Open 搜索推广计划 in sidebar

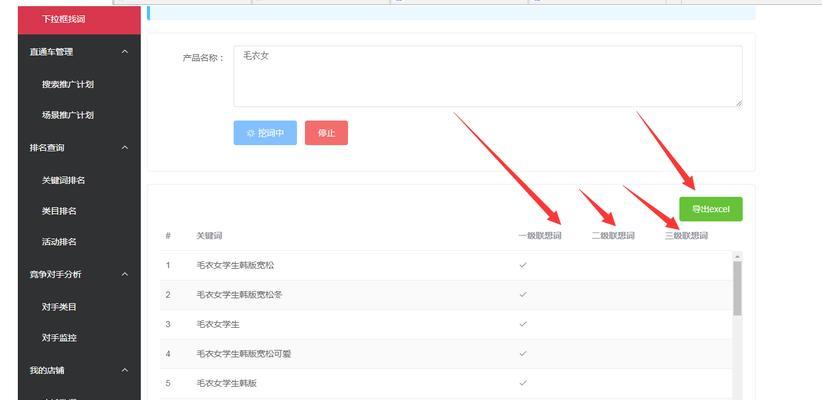[68, 84]
